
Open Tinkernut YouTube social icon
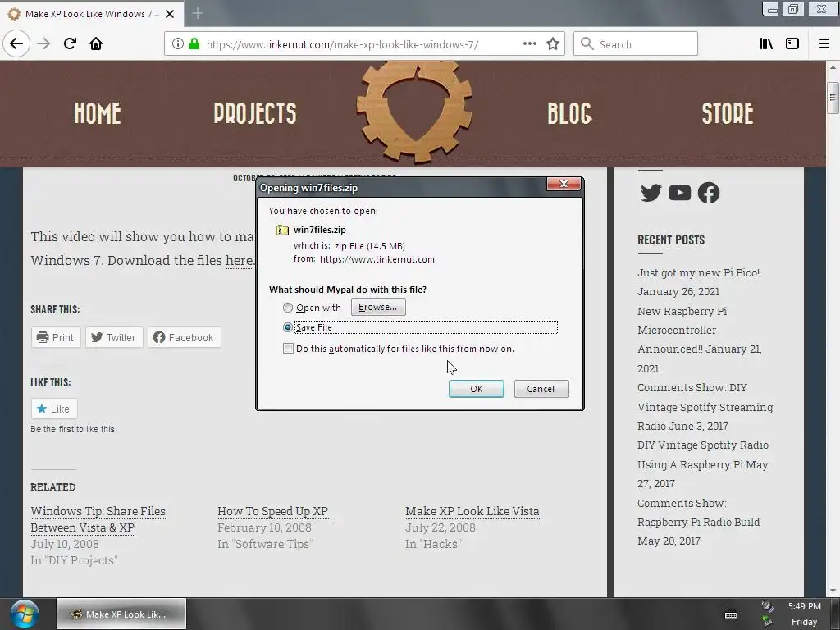pyautogui.click(x=680, y=193)
